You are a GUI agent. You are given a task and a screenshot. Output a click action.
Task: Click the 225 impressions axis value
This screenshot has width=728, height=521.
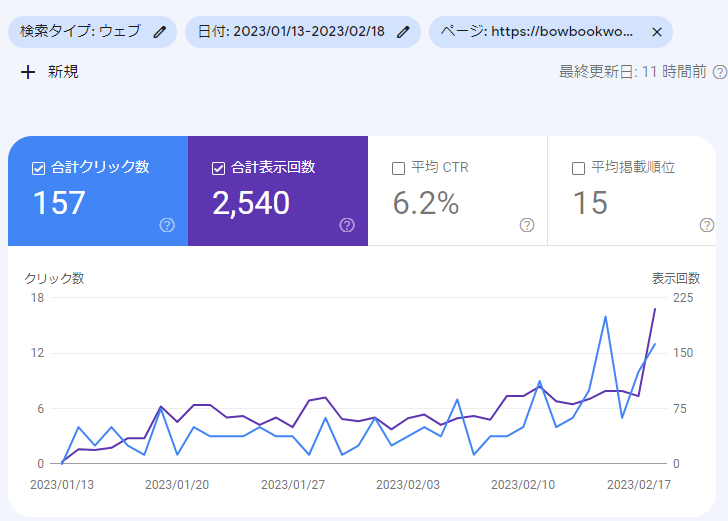pyautogui.click(x=683, y=298)
